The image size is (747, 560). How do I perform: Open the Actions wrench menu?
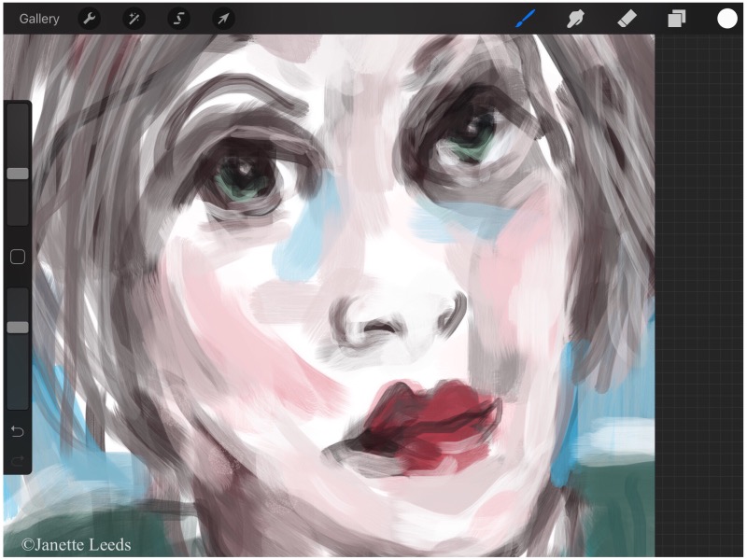coord(89,19)
